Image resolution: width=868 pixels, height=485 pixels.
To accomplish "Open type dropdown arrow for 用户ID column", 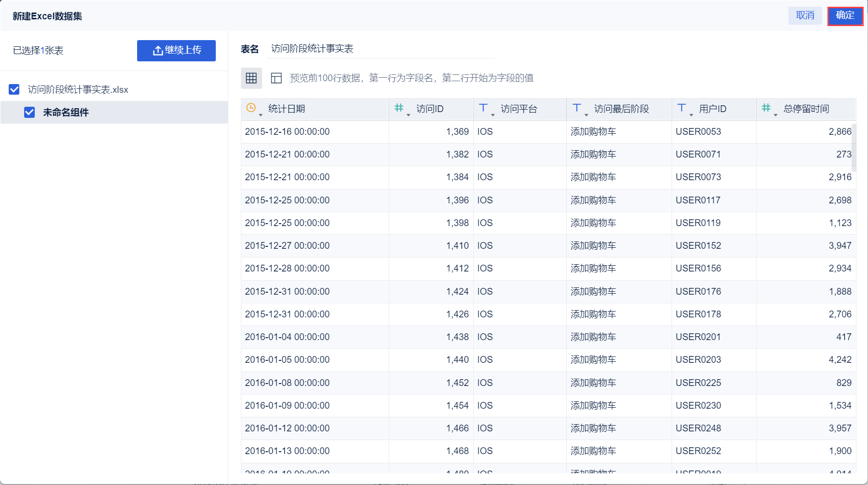I will coord(691,115).
